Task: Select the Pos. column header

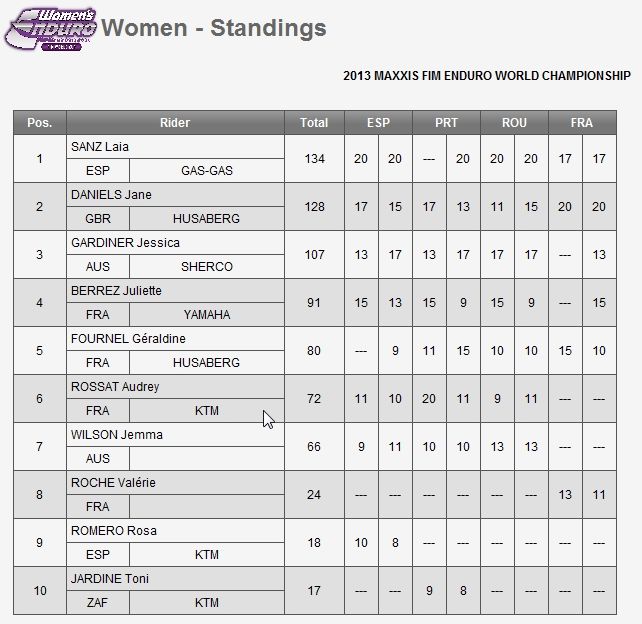Action: [x=40, y=122]
